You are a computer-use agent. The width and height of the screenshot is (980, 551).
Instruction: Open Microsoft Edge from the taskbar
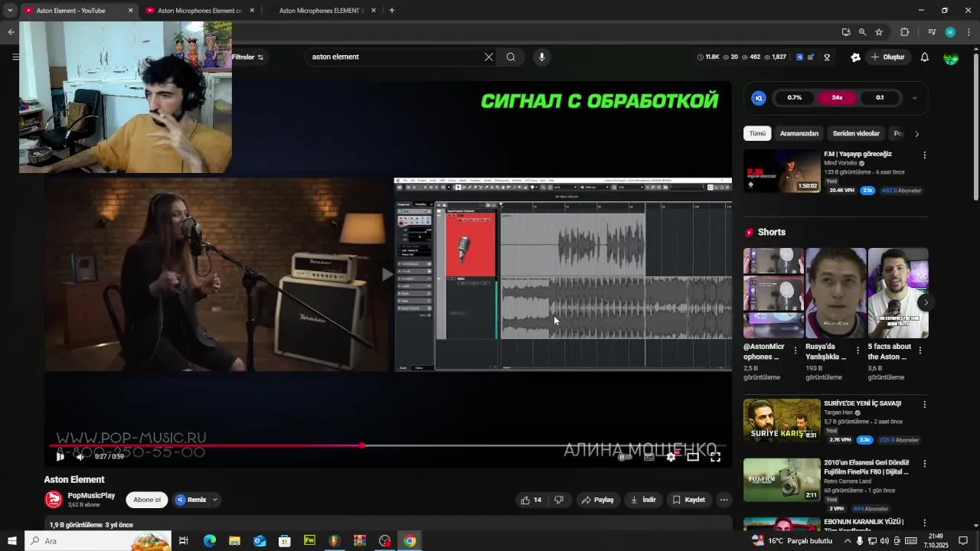pos(209,541)
